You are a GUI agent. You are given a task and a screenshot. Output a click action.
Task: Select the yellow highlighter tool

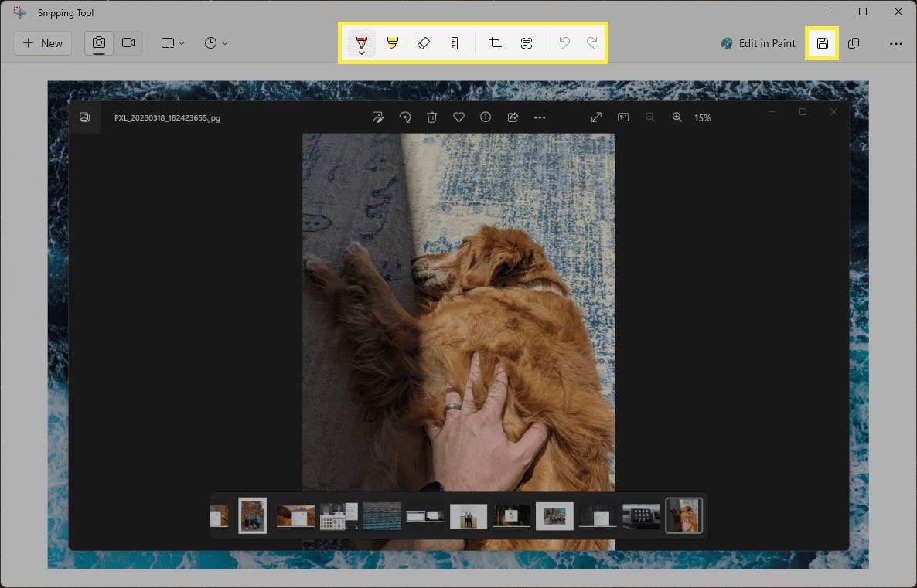click(x=393, y=43)
